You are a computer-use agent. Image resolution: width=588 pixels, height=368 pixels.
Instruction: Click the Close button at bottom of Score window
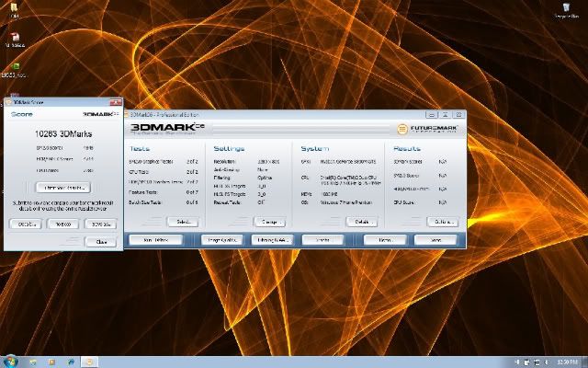(101, 242)
